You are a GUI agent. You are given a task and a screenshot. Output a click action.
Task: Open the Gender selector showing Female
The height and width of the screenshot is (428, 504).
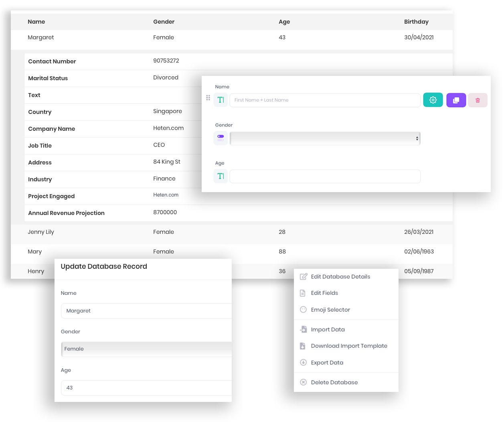[x=146, y=349]
